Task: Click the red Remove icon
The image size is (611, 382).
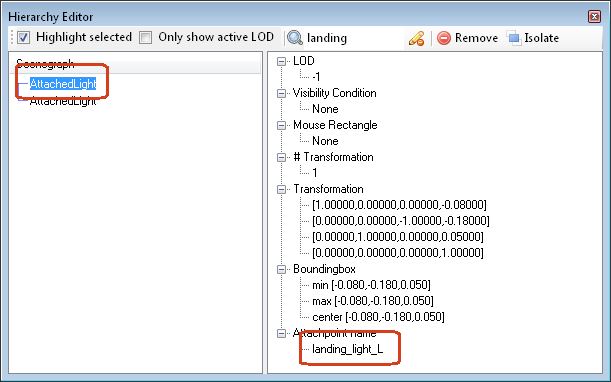Action: (x=443, y=38)
